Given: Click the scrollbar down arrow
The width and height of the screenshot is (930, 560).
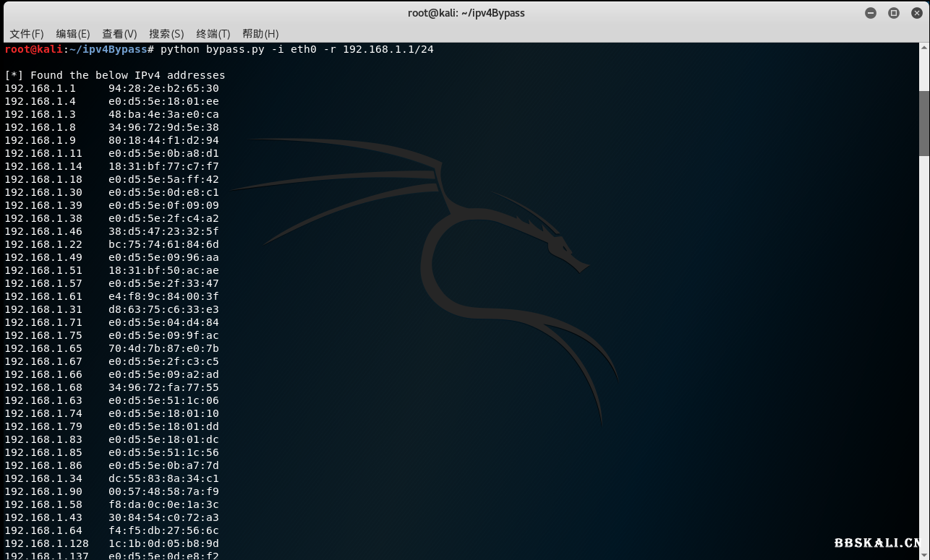Looking at the screenshot, I should point(924,555).
